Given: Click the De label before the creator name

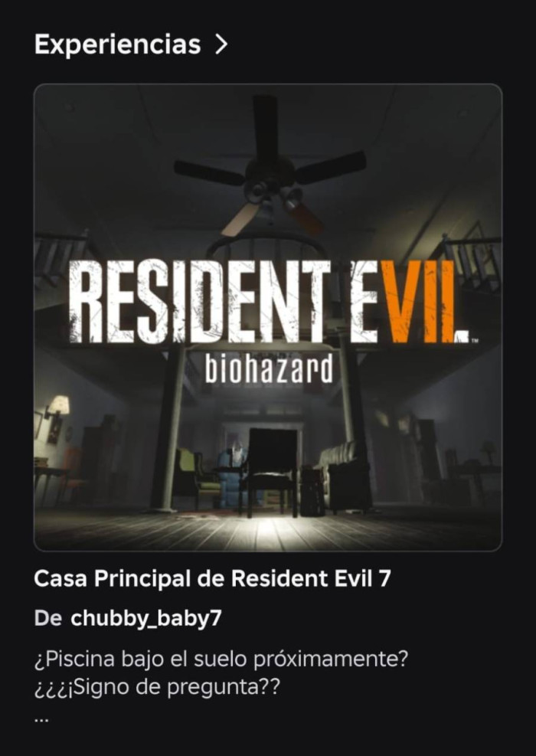Looking at the screenshot, I should coord(47,619).
